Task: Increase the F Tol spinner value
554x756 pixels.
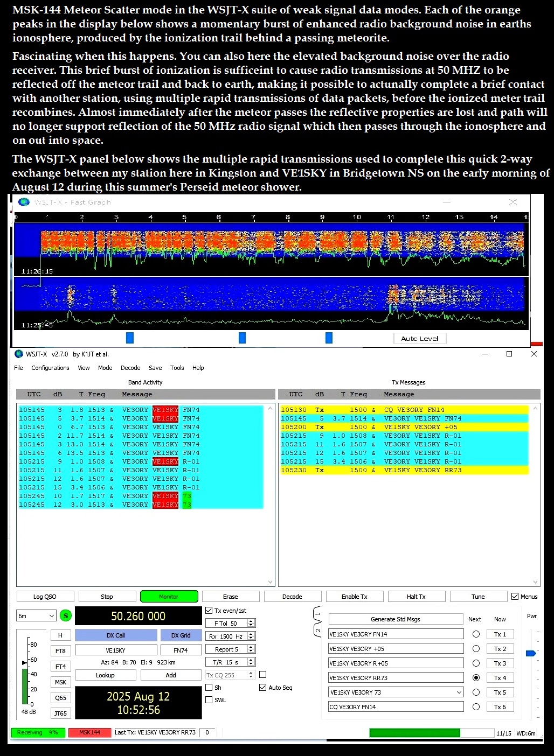Action: (251, 621)
